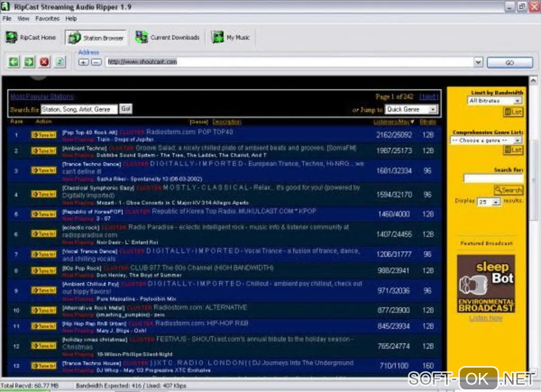This screenshot has height=392, width=541.
Task: Click the green back arrow icon
Action: pyautogui.click(x=14, y=62)
